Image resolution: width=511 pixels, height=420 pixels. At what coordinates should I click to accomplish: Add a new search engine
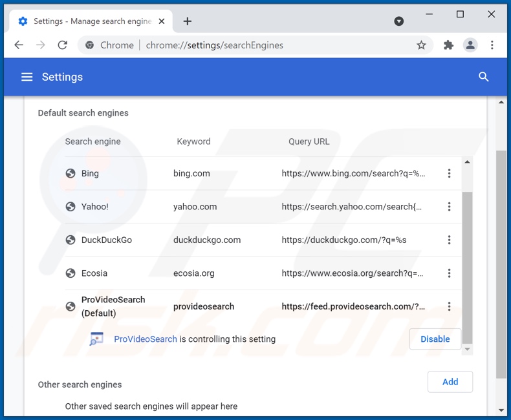(450, 382)
